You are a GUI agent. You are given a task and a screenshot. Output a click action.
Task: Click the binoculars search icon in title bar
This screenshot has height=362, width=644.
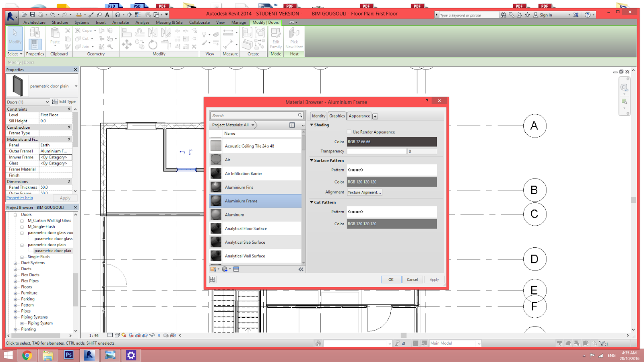504,15
